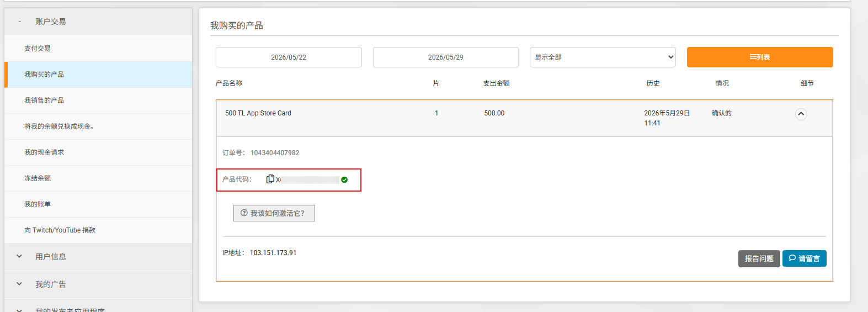Copy the product code with clipboard icon
Screen dimensions: 868x312
pos(270,179)
